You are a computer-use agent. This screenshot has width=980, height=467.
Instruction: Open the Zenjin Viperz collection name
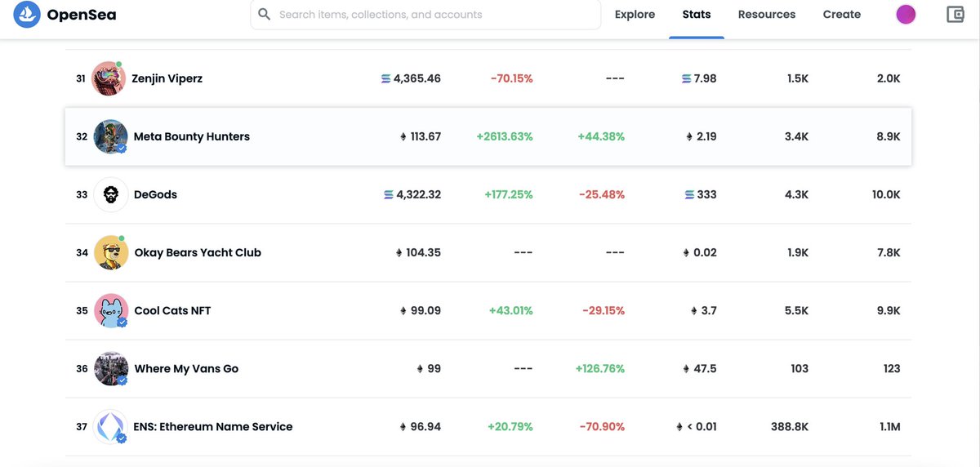pyautogui.click(x=167, y=79)
